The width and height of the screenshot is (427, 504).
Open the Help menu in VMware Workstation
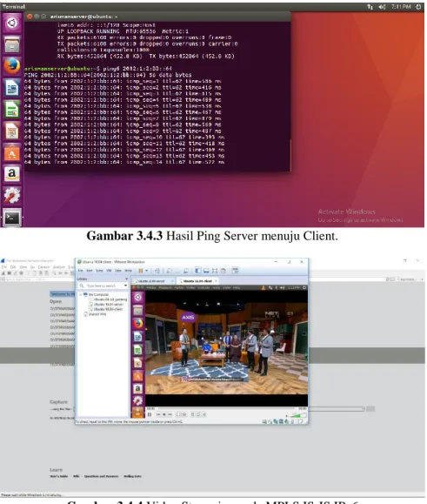[128, 271]
